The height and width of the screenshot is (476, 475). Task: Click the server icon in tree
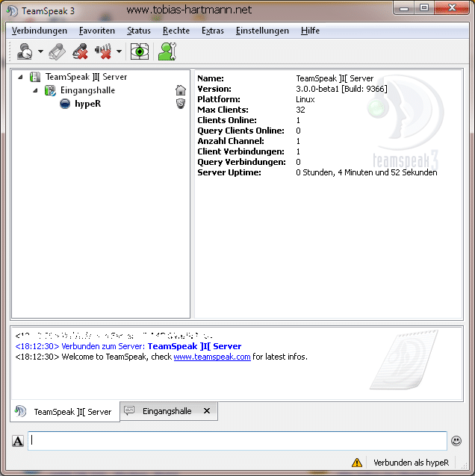click(x=35, y=77)
